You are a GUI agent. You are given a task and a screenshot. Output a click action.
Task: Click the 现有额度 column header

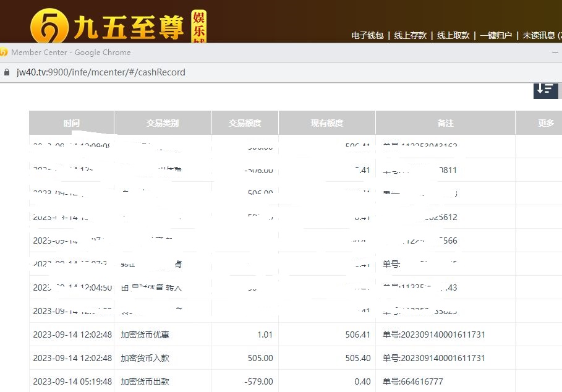coord(326,123)
